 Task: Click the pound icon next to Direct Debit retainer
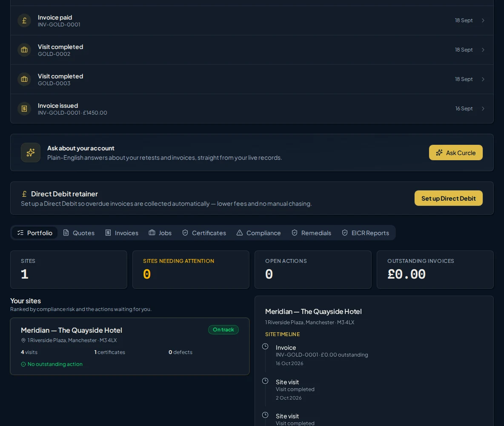pyautogui.click(x=24, y=194)
